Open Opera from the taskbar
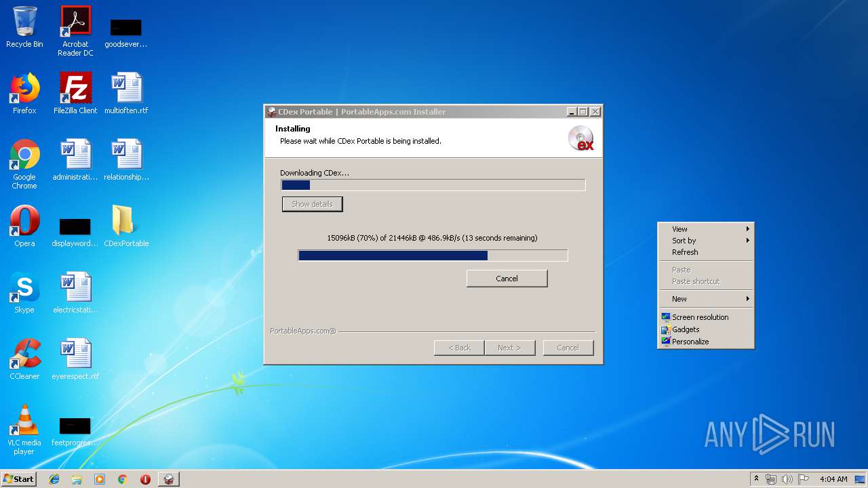 [145, 479]
